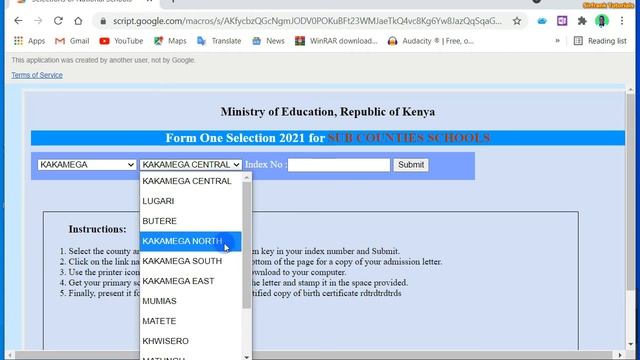Select KAKAMEGA NORTH from the list
The width and height of the screenshot is (640, 360).
coord(191,241)
